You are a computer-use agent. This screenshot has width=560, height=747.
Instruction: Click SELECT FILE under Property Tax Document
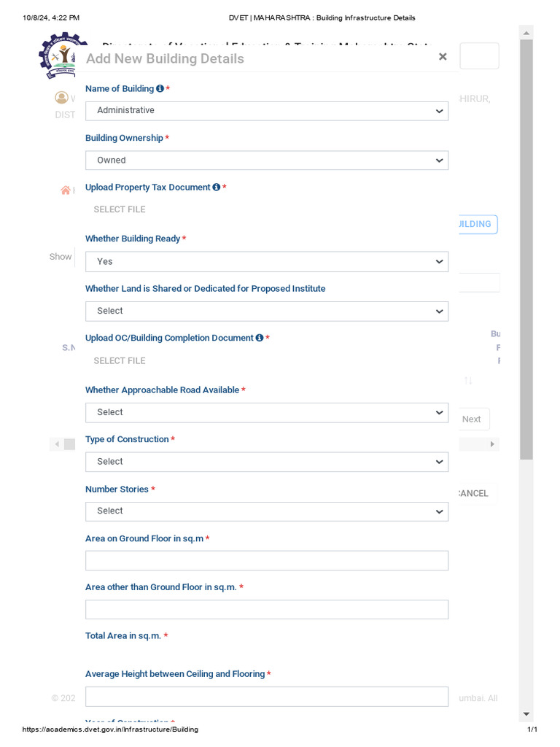point(120,209)
